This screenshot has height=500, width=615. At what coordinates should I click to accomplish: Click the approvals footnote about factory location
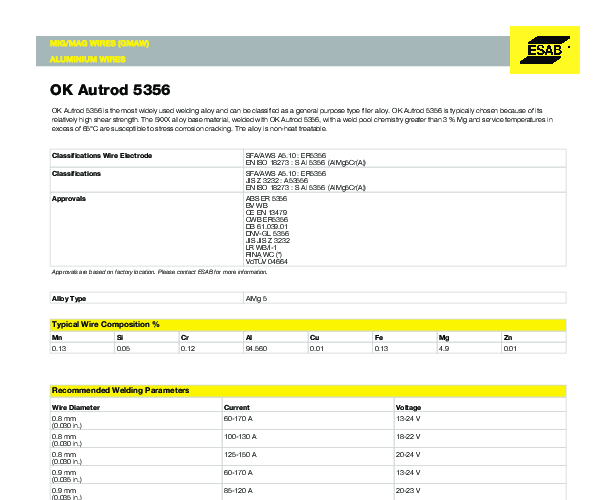[x=159, y=272]
